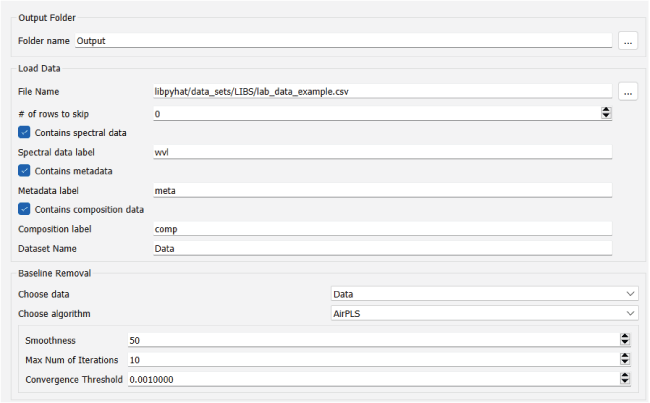Decrease the Convergence Threshold value

tap(625, 383)
